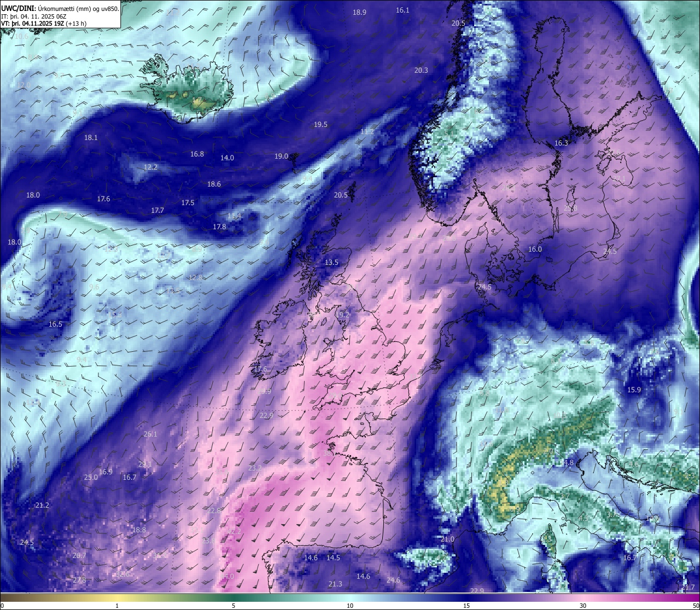Click the 11.2 value label
This screenshot has width=700, height=610.
click(367, 132)
